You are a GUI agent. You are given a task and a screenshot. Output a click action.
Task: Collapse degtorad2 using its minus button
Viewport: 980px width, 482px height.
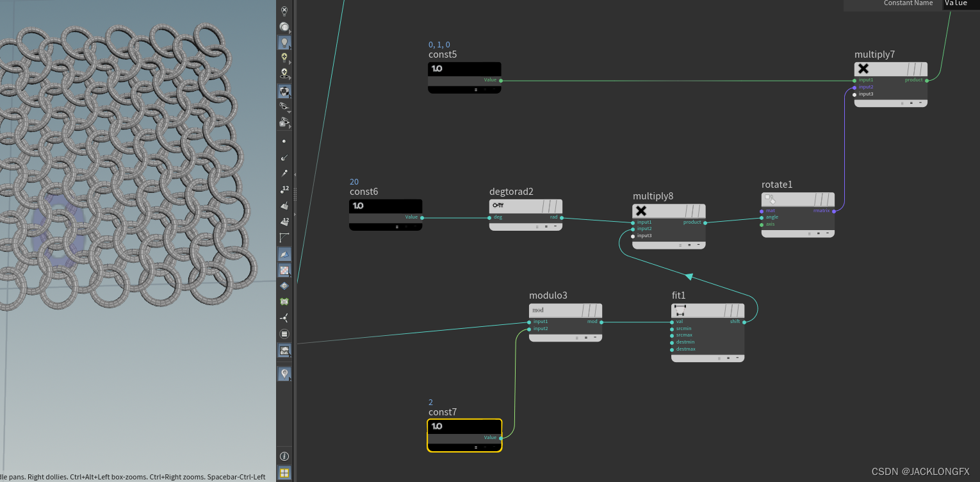pyautogui.click(x=555, y=226)
